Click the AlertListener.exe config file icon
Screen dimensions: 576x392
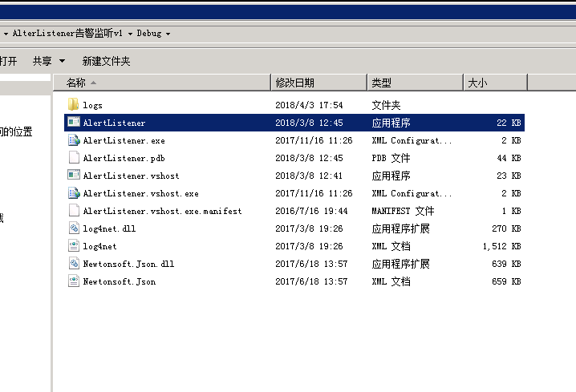point(74,139)
